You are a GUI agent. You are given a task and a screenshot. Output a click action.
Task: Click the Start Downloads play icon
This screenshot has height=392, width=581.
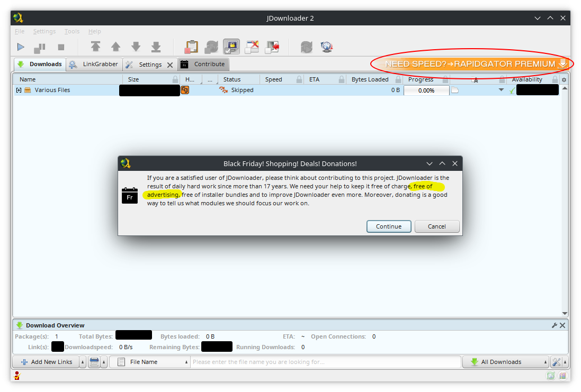[21, 47]
